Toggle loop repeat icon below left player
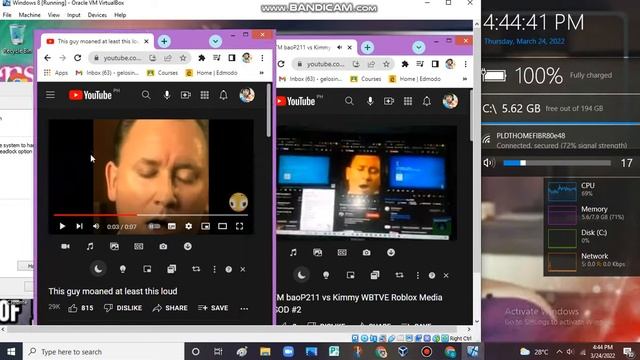Screen dimensions: 640x360 click(196, 269)
